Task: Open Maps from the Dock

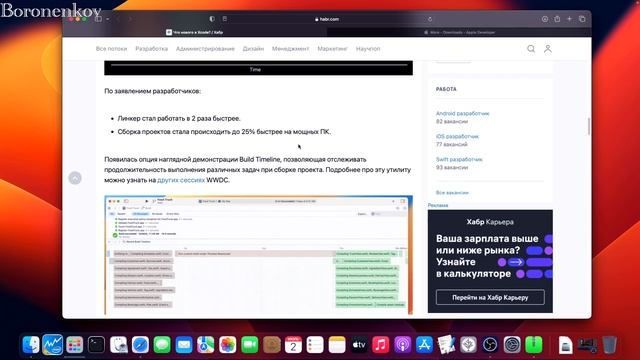Action: click(x=206, y=345)
